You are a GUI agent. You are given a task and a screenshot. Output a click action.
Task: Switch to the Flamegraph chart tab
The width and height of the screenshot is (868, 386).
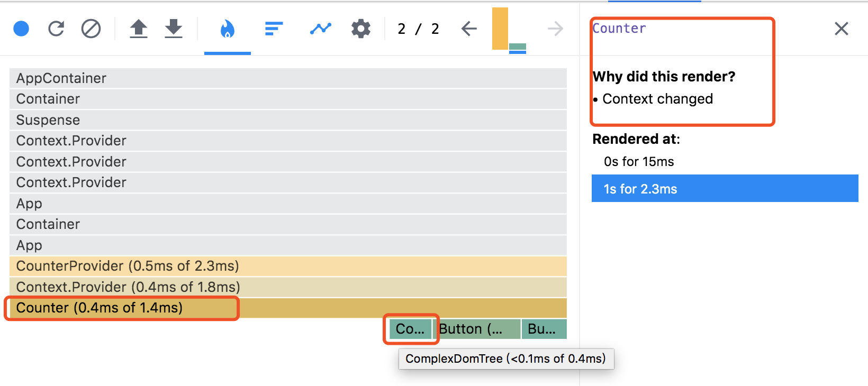228,29
